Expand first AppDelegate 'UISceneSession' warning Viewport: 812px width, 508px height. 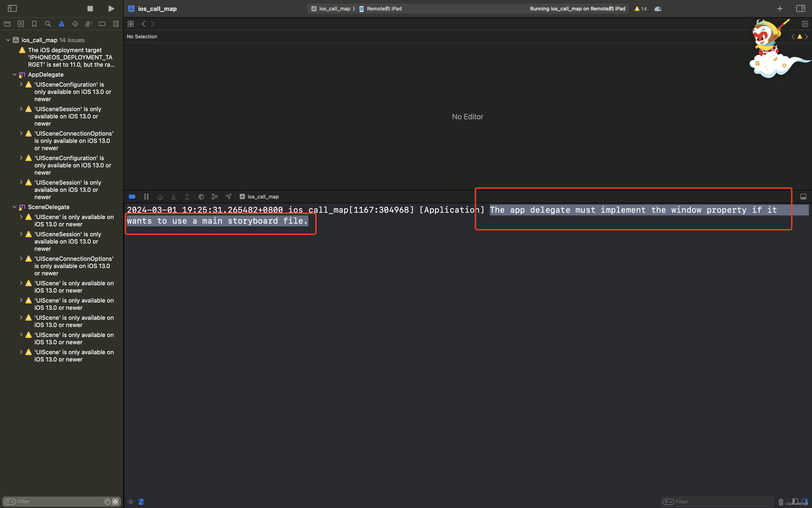coord(21,109)
